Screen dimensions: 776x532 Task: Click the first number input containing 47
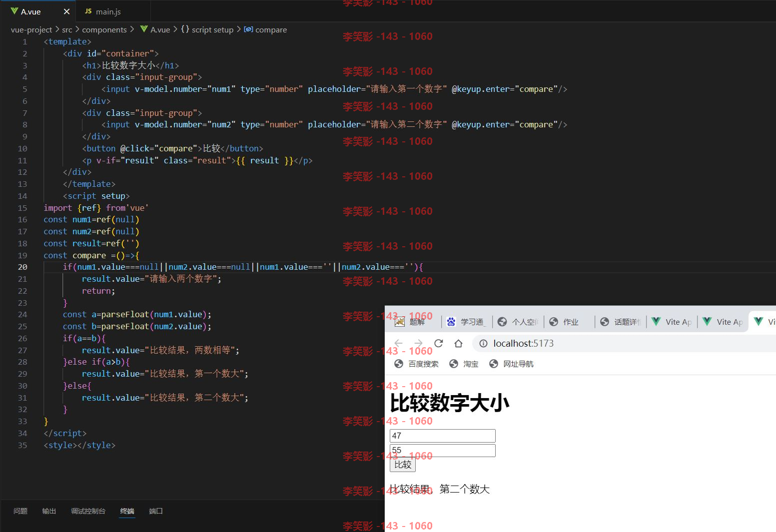point(442,436)
